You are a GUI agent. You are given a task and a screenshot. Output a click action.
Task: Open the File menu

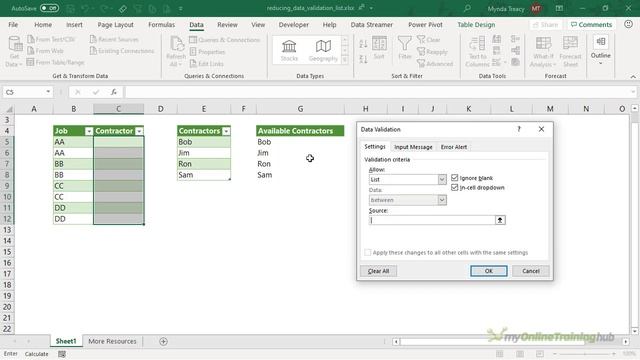[13, 24]
